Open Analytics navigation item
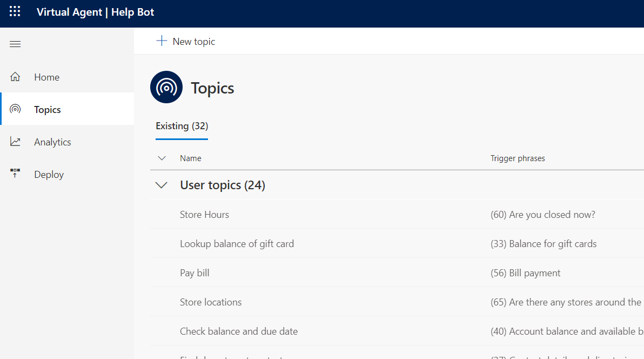This screenshot has width=644, height=359. point(68,142)
